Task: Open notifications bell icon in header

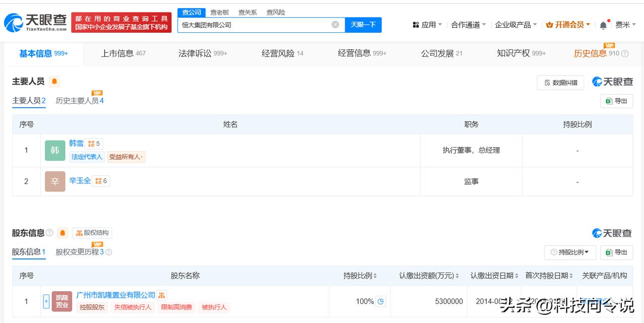Action: [603, 25]
